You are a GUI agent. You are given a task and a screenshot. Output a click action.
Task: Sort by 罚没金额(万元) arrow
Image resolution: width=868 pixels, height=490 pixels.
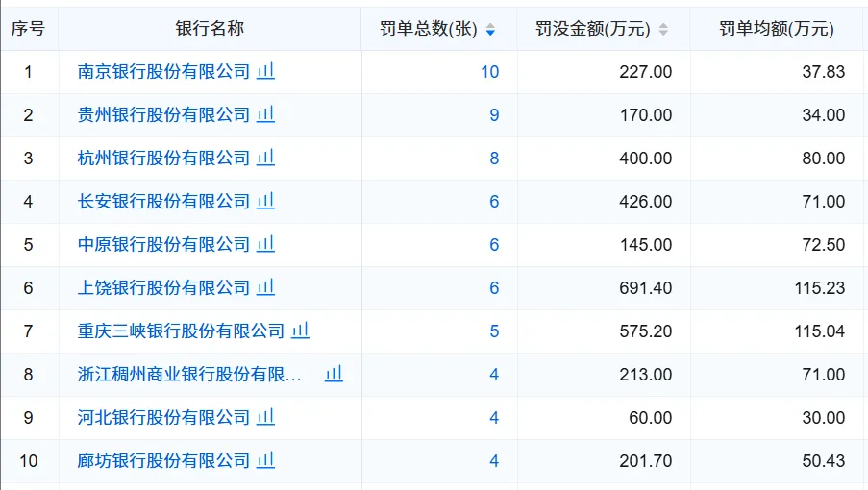coord(663,30)
